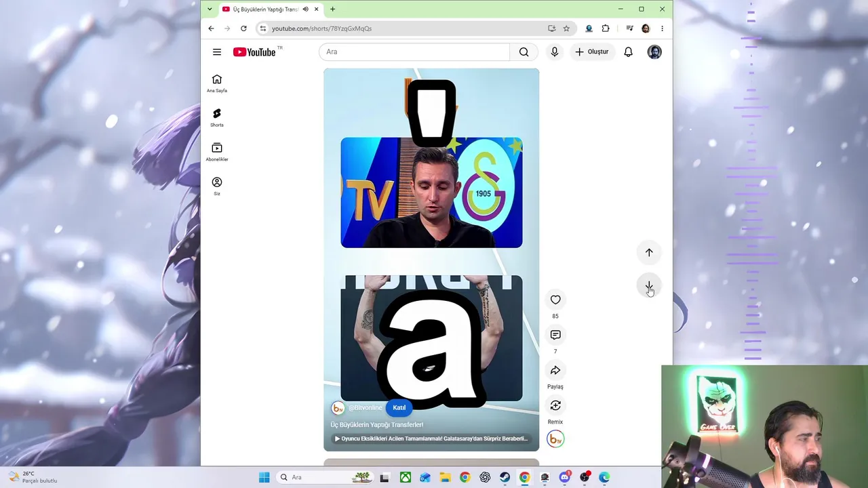Image resolution: width=868 pixels, height=488 pixels.
Task: Focus the address bar URL
Action: [321, 28]
